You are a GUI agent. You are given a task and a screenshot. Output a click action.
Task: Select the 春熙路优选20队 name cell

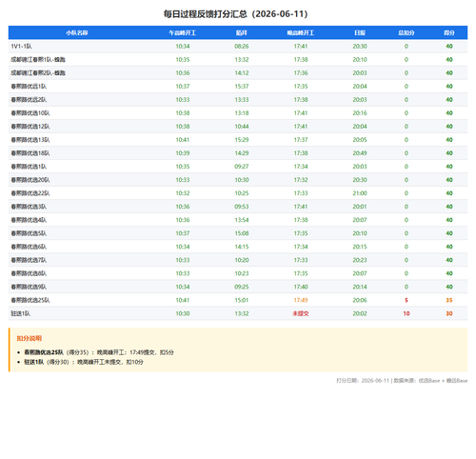point(30,180)
